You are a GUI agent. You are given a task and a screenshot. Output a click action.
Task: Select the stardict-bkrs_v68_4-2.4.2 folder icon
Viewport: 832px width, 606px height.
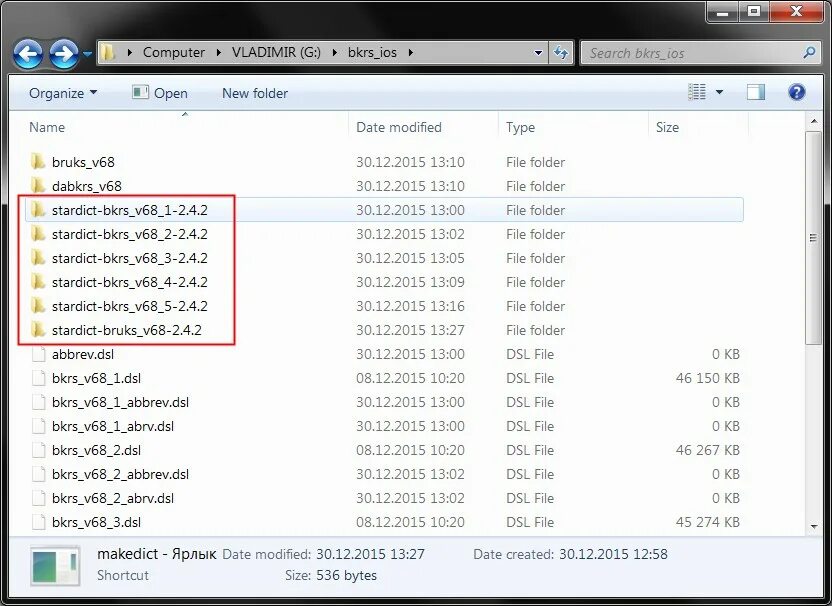click(x=38, y=282)
